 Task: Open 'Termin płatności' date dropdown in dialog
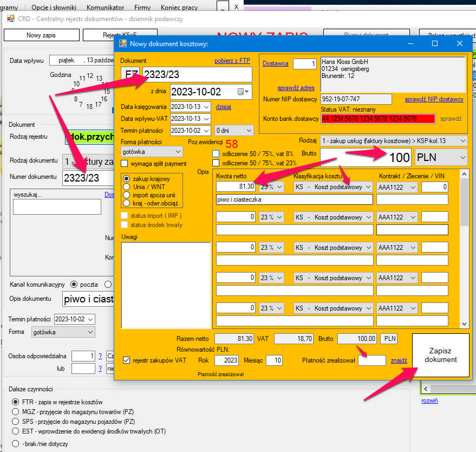tap(206, 131)
